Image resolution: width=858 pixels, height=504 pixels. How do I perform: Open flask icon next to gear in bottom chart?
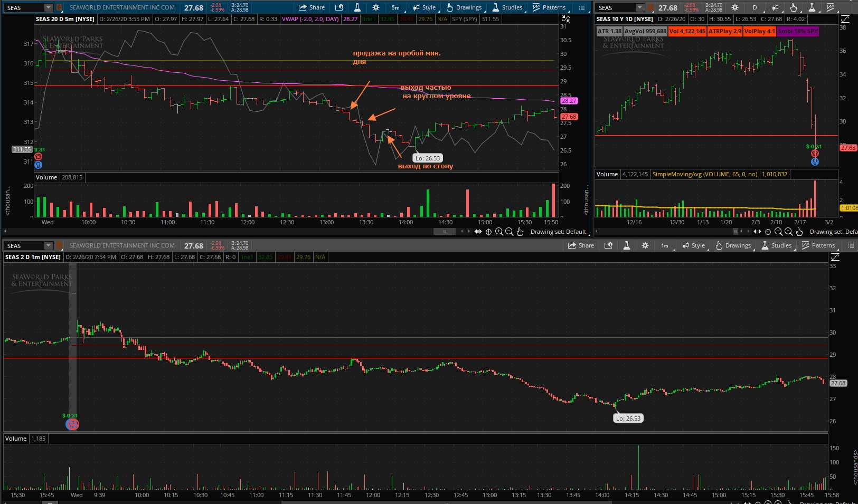(x=627, y=245)
